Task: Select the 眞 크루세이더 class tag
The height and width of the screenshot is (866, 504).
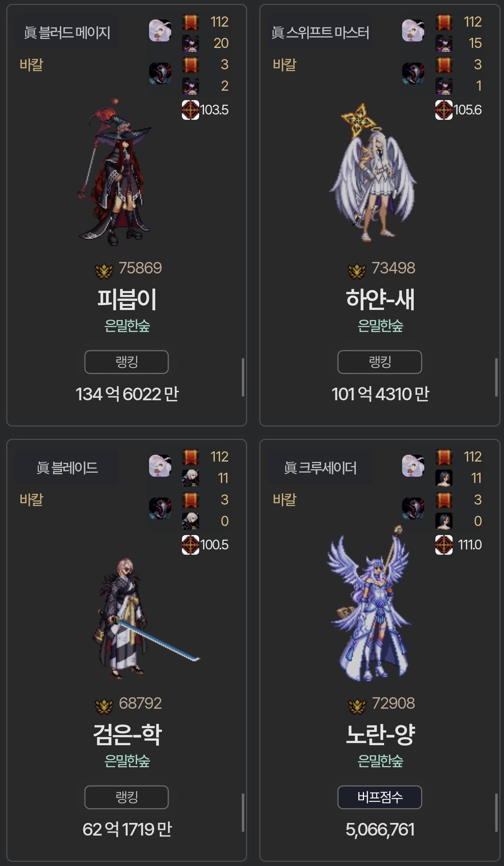Action: pos(320,468)
